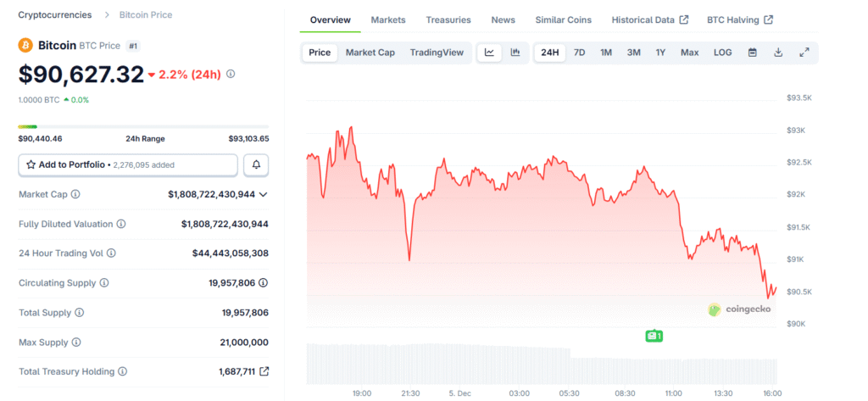This screenshot has width=868, height=401.
Task: Click trading volume $44,443,058,308
Action: pos(231,253)
